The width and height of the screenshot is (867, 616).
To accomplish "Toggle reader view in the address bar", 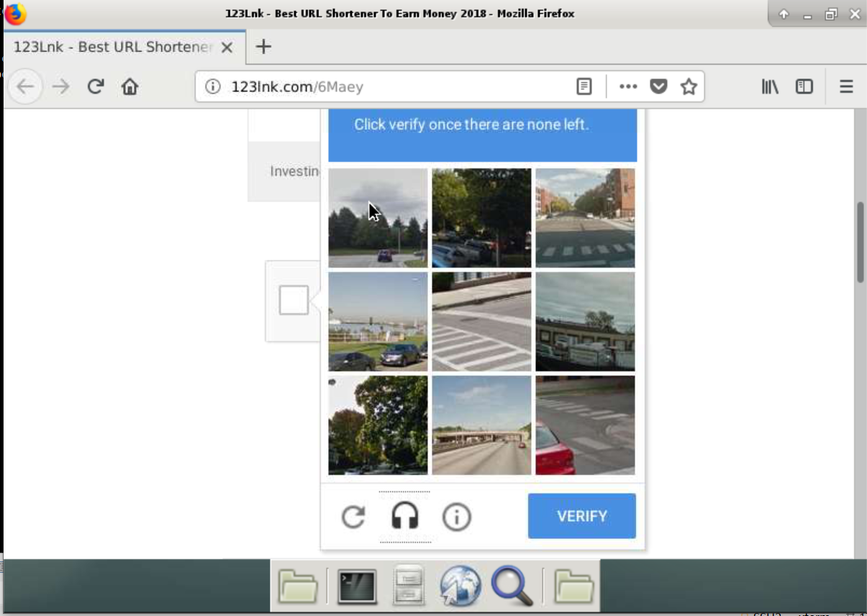I will (x=584, y=87).
